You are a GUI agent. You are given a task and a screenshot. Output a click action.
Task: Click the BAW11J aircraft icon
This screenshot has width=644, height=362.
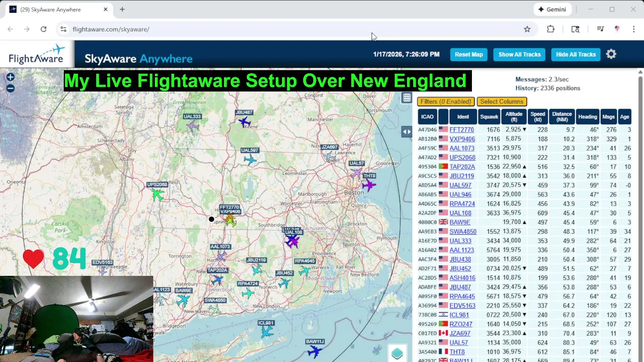point(314,351)
